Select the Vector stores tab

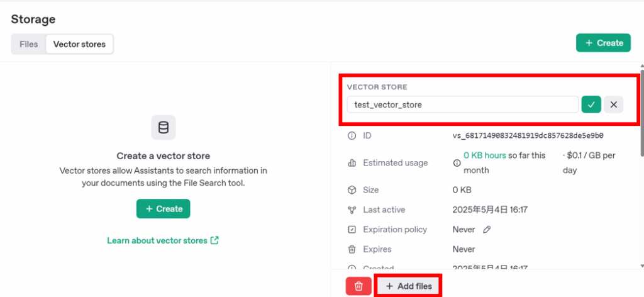(x=79, y=44)
